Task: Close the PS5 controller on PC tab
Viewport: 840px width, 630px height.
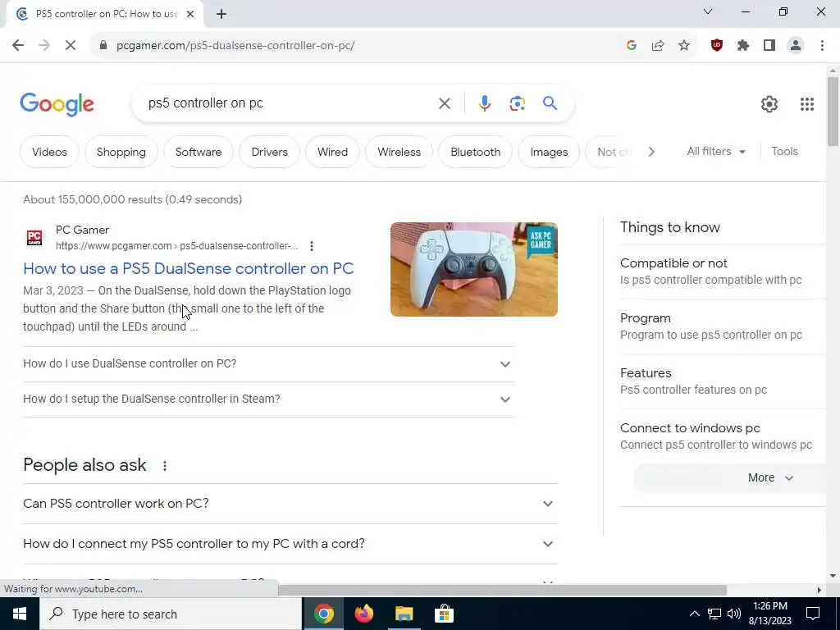Action: pos(190,14)
